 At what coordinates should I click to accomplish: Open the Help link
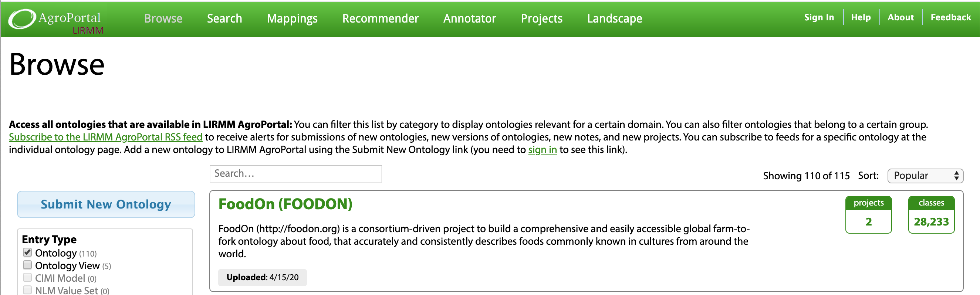[861, 17]
